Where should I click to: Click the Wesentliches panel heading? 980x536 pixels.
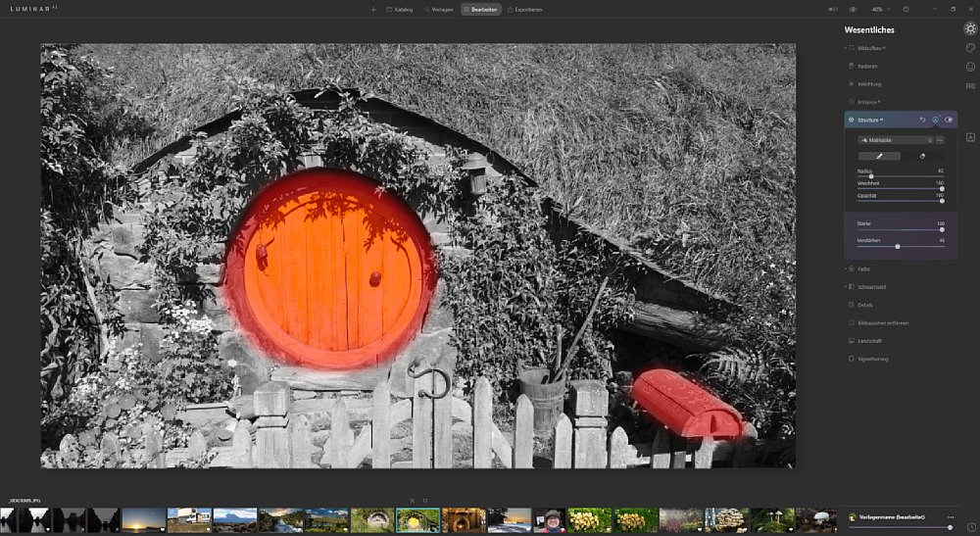pos(868,30)
